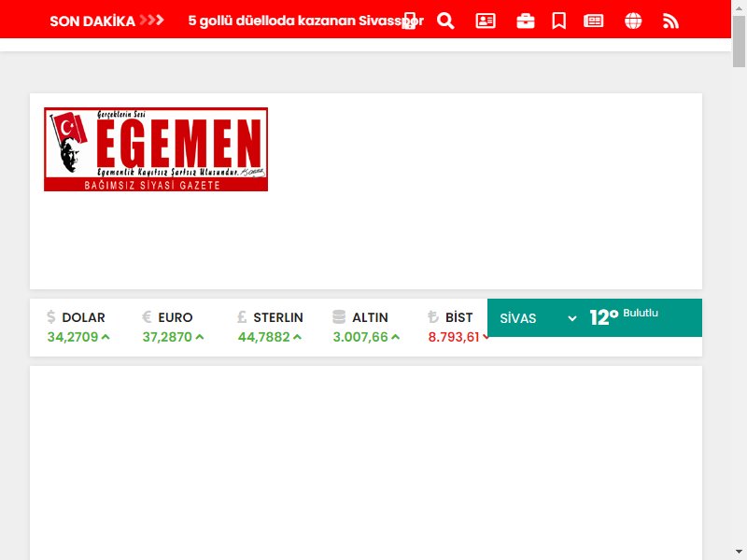Open the headline about Sivasspor's 5-goal match
The image size is (747, 560).
[x=306, y=21]
